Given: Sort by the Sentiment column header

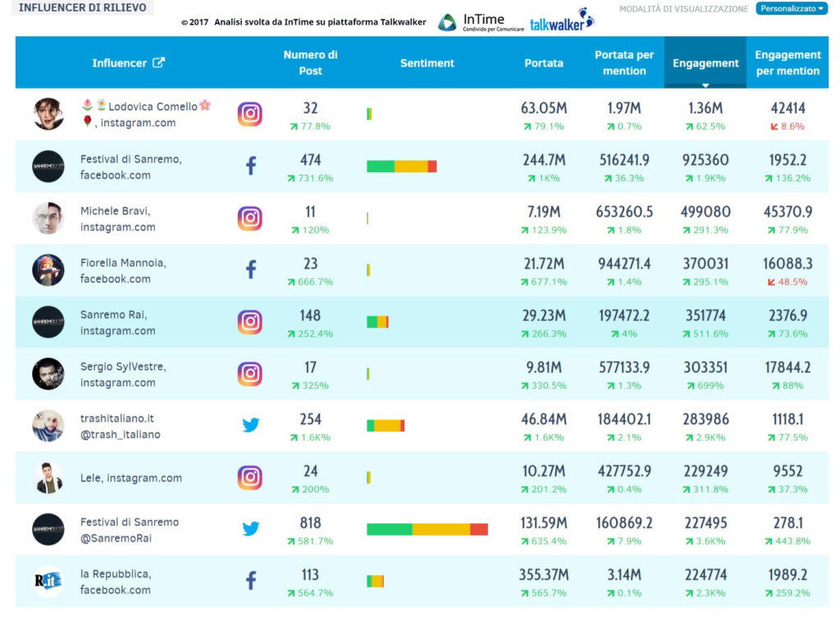Looking at the screenshot, I should (427, 63).
